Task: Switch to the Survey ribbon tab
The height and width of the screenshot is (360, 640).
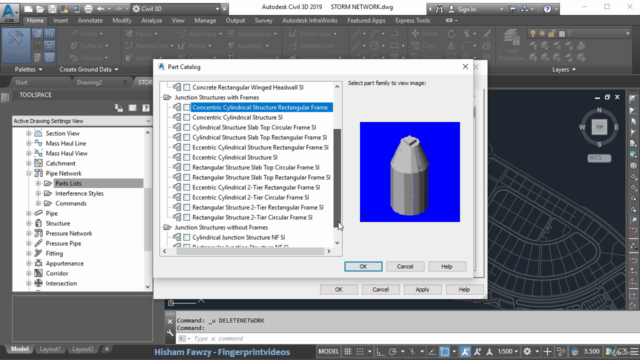Action: 263,20
